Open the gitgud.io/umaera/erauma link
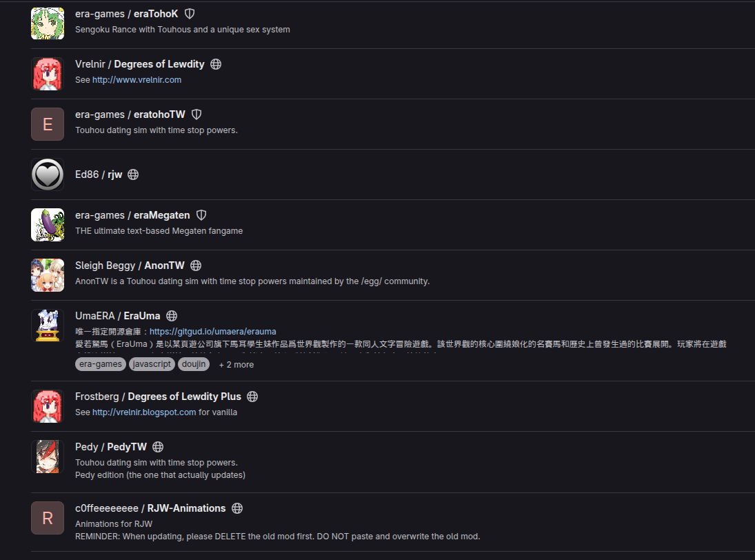This screenshot has width=755, height=560. pos(212,332)
